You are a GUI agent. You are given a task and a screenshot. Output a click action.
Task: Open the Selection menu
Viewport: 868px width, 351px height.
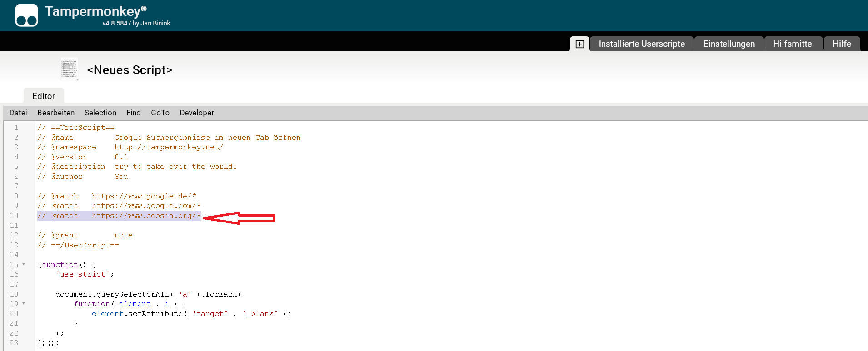click(x=100, y=113)
